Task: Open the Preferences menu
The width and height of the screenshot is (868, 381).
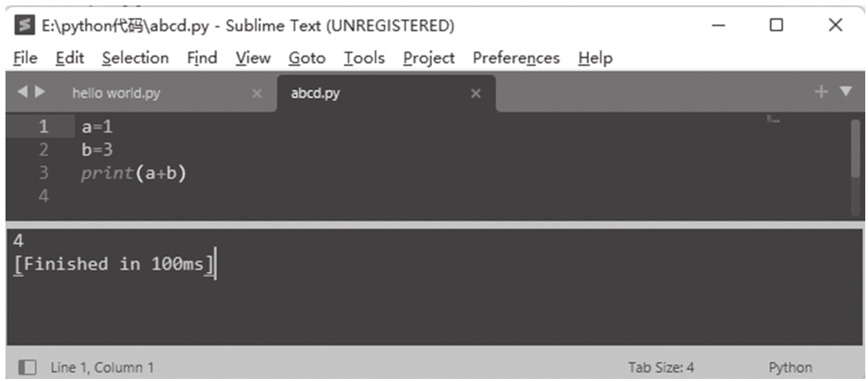Action: point(516,58)
